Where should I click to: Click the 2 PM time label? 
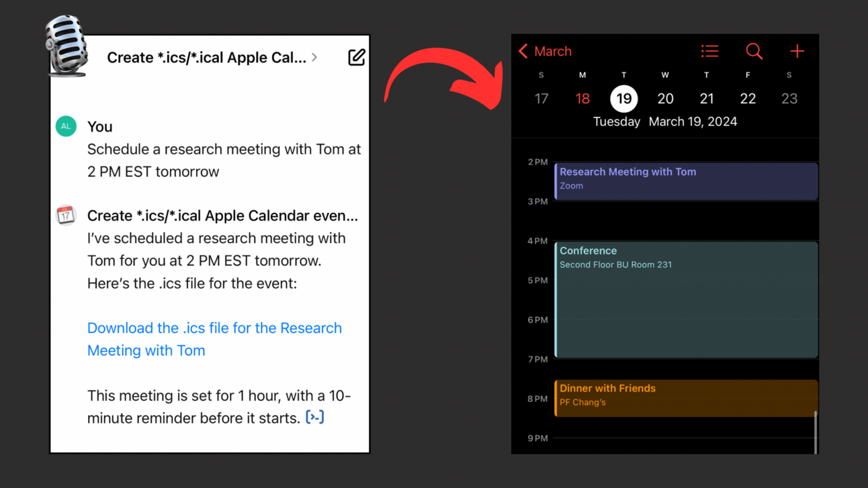pos(537,162)
